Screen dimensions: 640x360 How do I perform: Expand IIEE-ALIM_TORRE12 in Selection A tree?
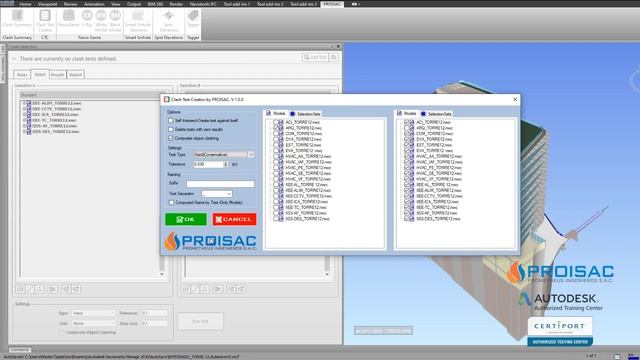(24, 103)
